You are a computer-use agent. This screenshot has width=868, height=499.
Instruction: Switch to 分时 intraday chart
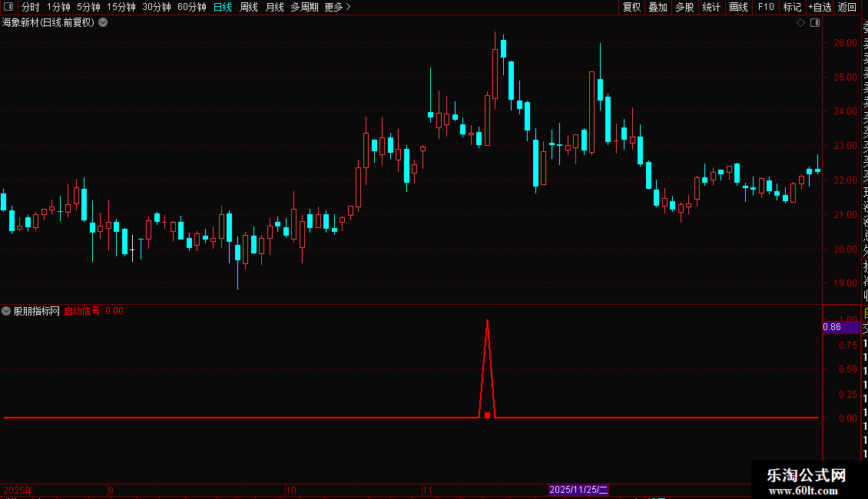tap(31, 7)
